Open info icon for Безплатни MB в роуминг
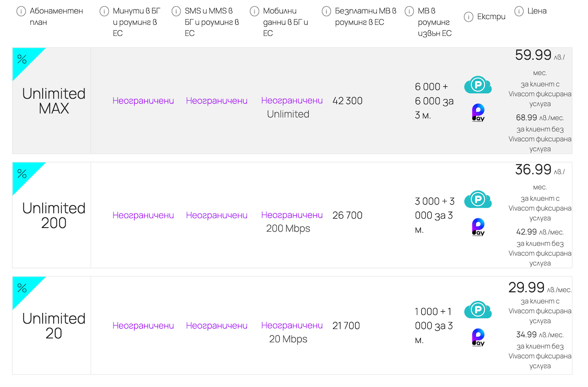 pos(327,11)
